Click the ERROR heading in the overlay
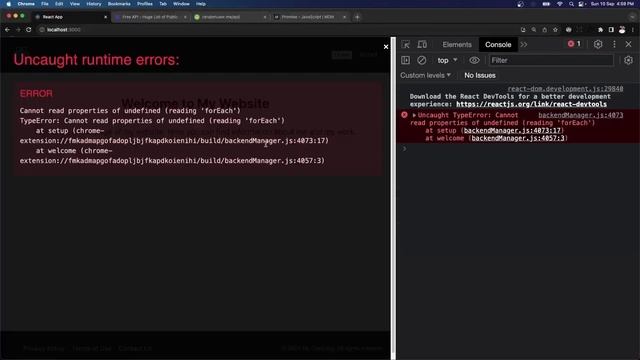This screenshot has width=640, height=360. pos(36,93)
